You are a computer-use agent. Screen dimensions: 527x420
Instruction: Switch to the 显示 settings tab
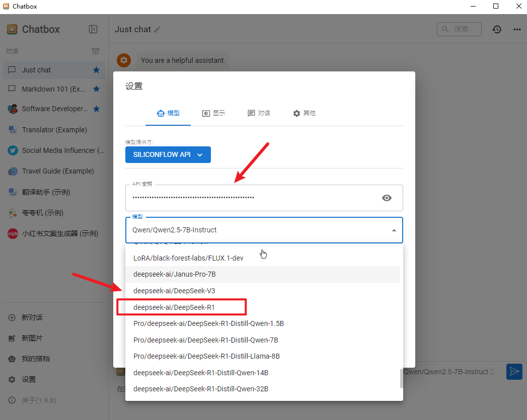[213, 113]
